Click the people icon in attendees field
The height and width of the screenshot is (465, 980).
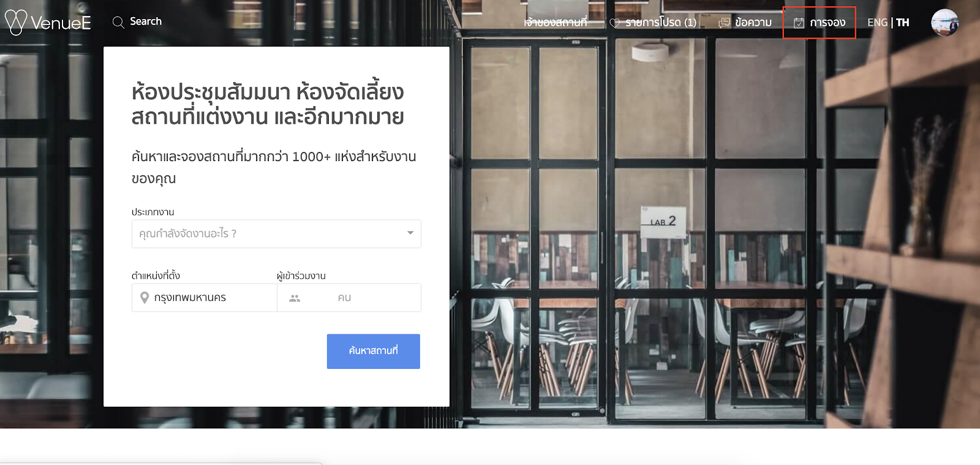point(295,298)
